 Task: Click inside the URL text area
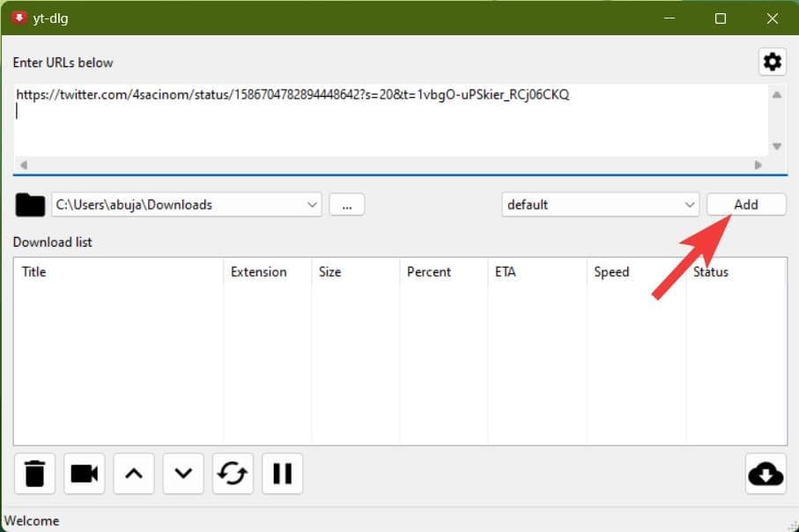click(388, 123)
